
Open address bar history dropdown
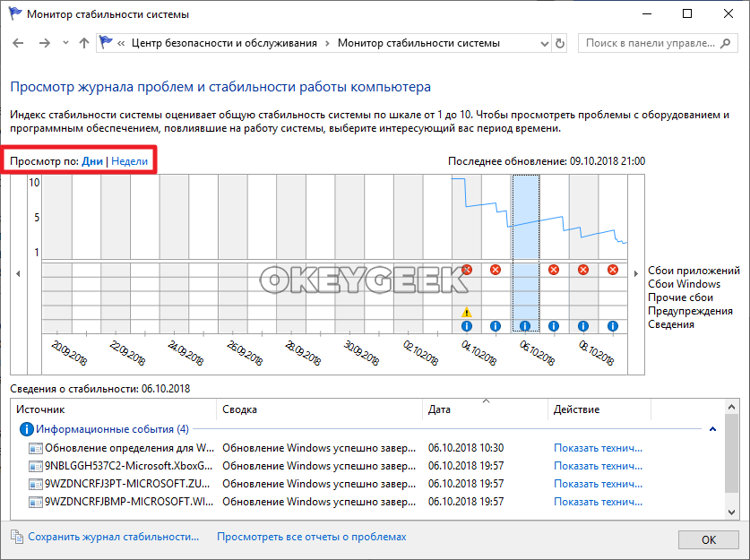(543, 43)
